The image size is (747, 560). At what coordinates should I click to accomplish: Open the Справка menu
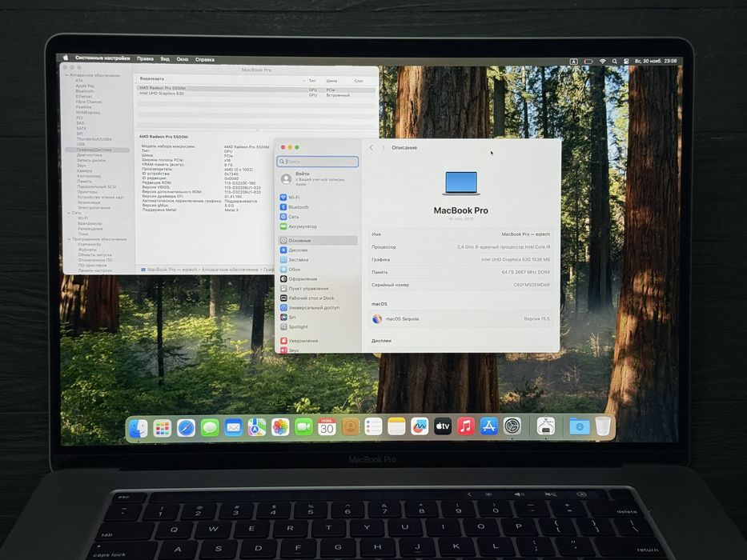[x=205, y=59]
